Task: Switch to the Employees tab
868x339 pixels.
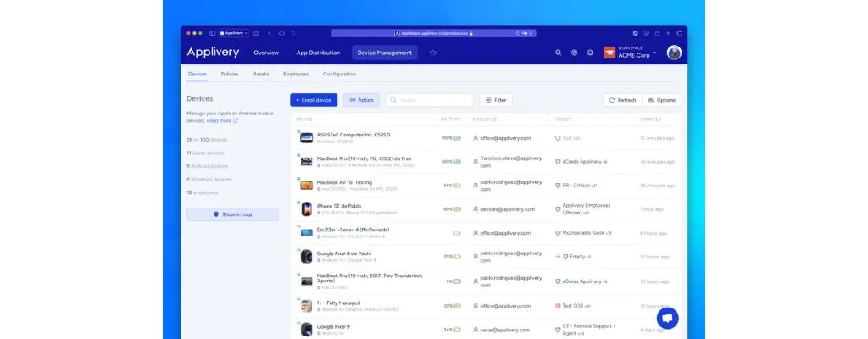Action: coord(296,74)
